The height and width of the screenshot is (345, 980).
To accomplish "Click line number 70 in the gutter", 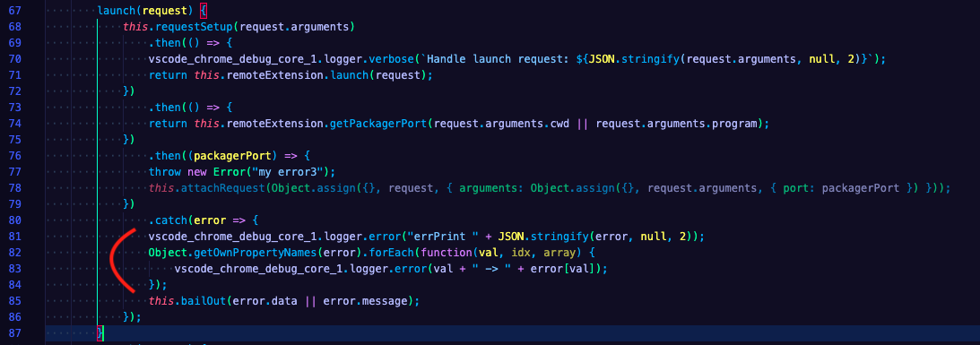I will (x=14, y=59).
